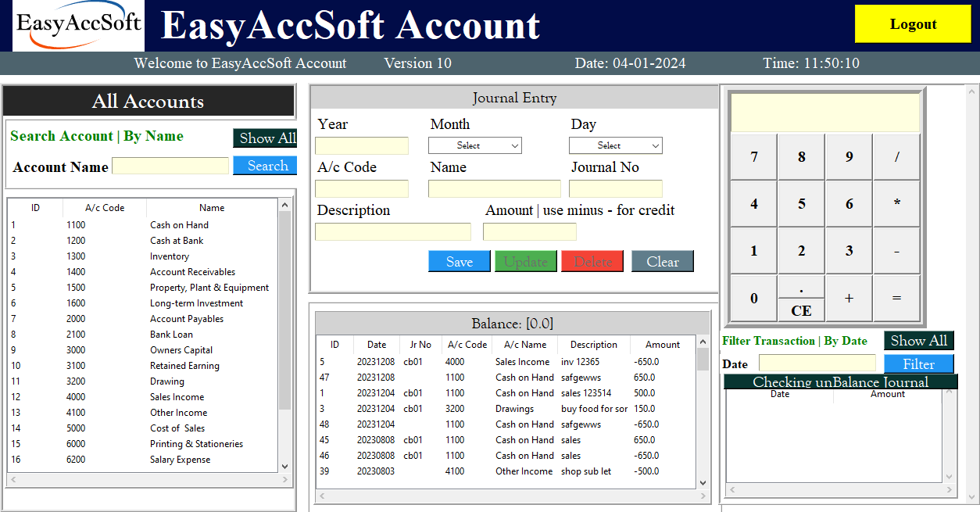Click the Jr No column header
Viewport: 980px width, 512px height.
pos(420,345)
